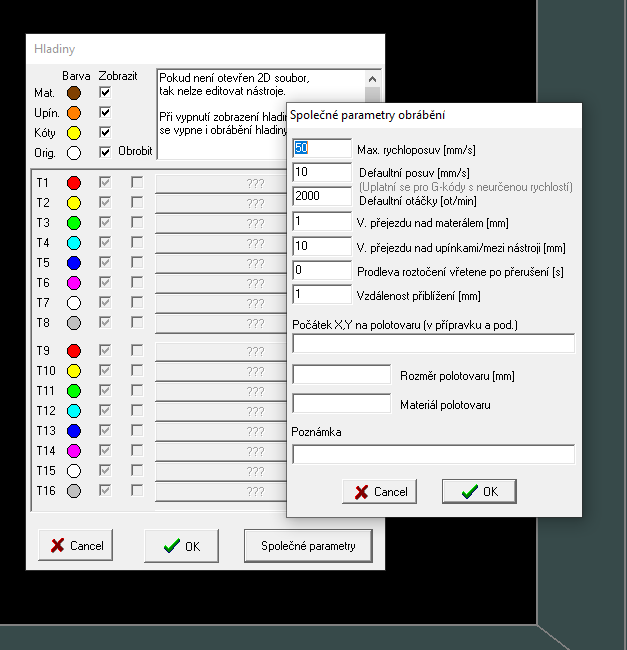Click the blue T5 tool color circle
The height and width of the screenshot is (650, 627).
point(73,263)
